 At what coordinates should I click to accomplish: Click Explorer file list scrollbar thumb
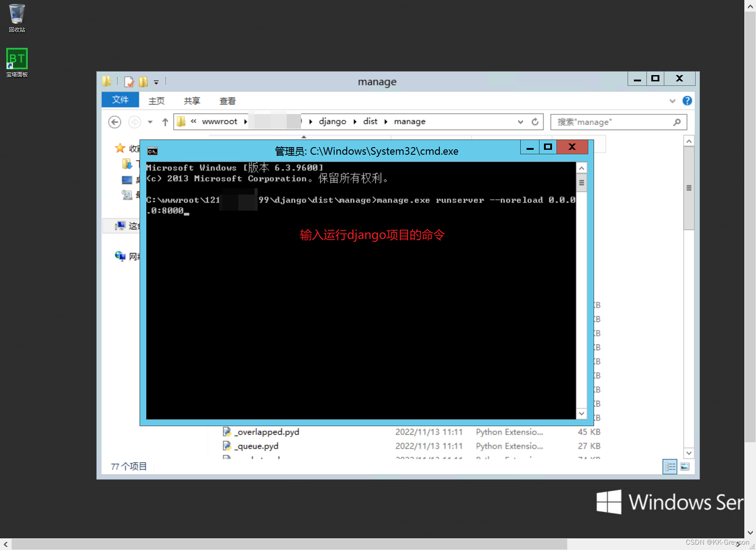(689, 188)
